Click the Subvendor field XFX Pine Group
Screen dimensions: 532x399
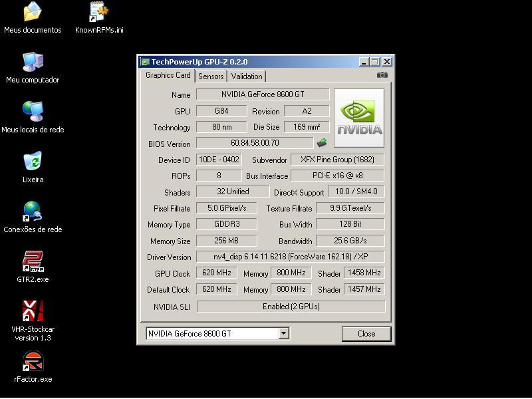(337, 160)
